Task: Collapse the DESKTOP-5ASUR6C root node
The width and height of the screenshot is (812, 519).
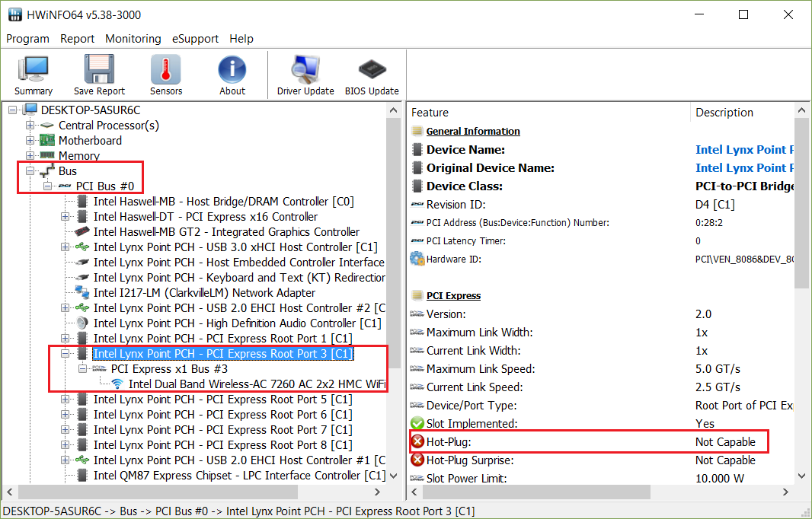Action: pyautogui.click(x=13, y=110)
